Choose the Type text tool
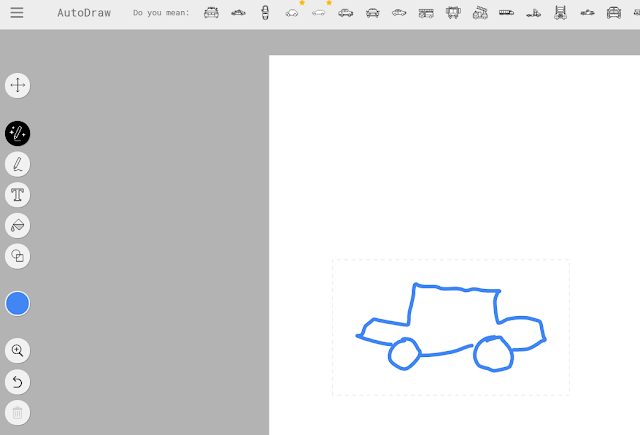 point(18,195)
